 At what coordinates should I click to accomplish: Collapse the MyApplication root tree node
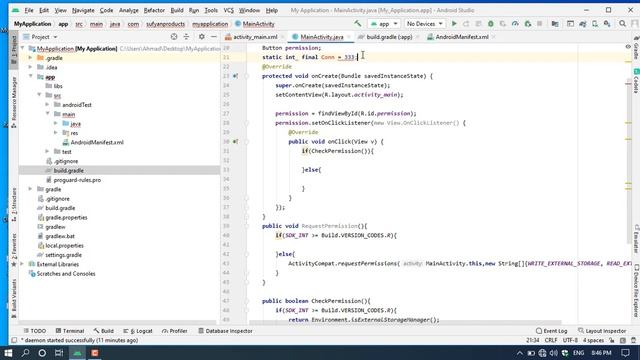22,49
